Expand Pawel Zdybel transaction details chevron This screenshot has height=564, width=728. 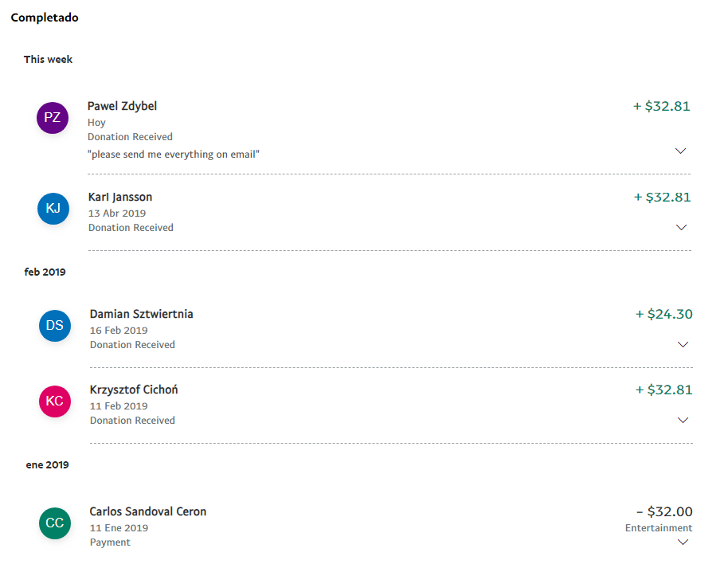coord(681,151)
